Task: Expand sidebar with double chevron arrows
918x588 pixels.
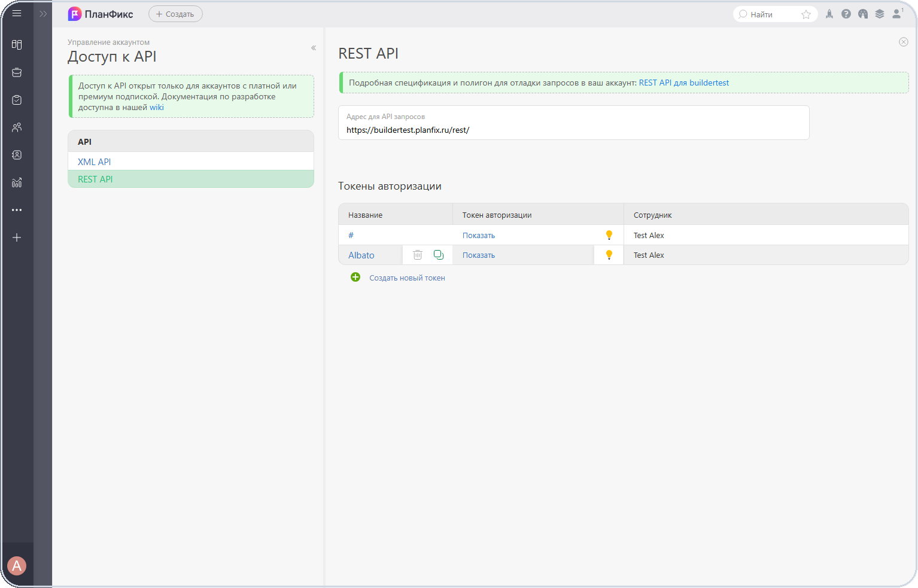Action: click(x=43, y=14)
